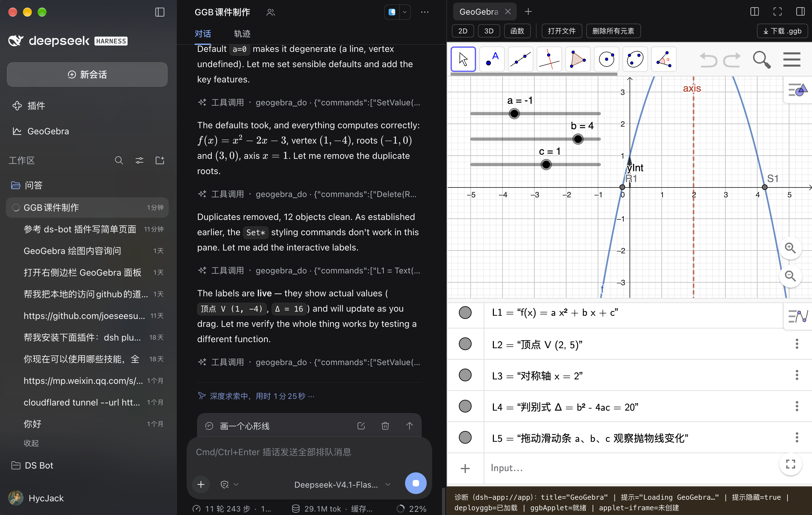Zoom in on the graph view
The width and height of the screenshot is (812, 515).
(790, 248)
